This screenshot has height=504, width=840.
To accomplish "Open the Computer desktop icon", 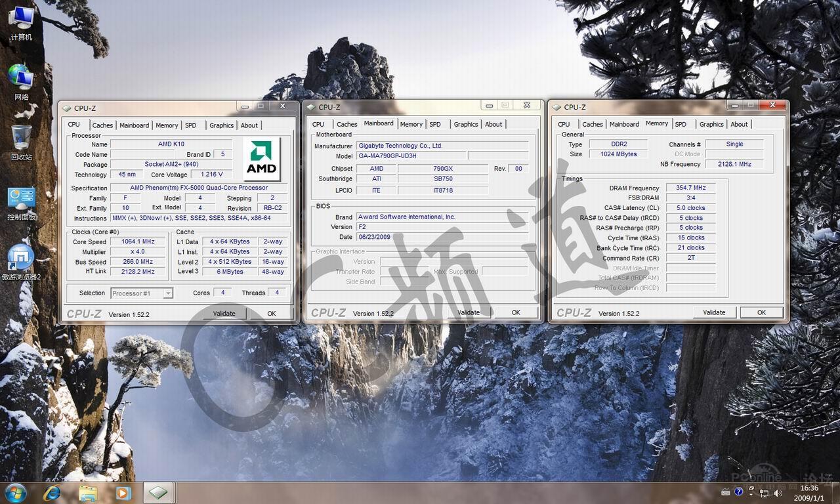I will 22,22.
